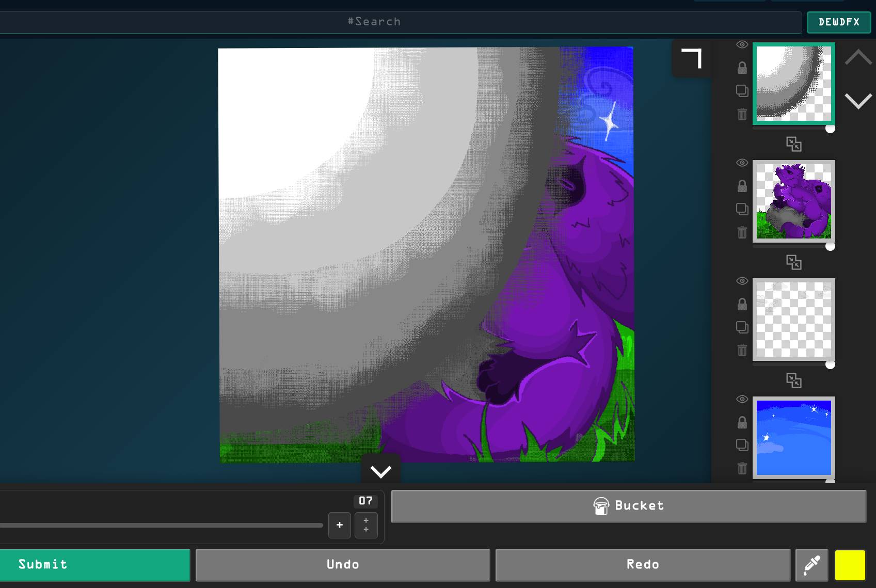Image resolution: width=876 pixels, height=588 pixels.
Task: Select the transparent clouds layer thumbnail
Action: [x=794, y=320]
